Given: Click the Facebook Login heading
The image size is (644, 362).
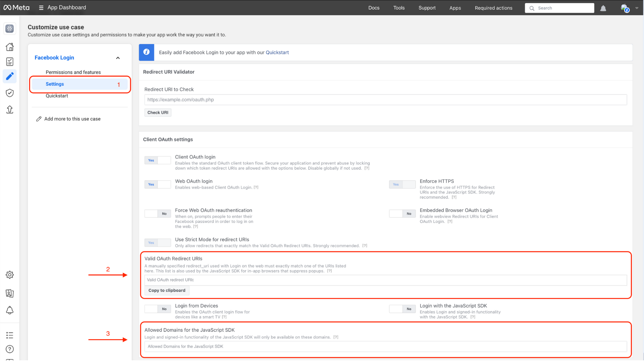Looking at the screenshot, I should 54,58.
